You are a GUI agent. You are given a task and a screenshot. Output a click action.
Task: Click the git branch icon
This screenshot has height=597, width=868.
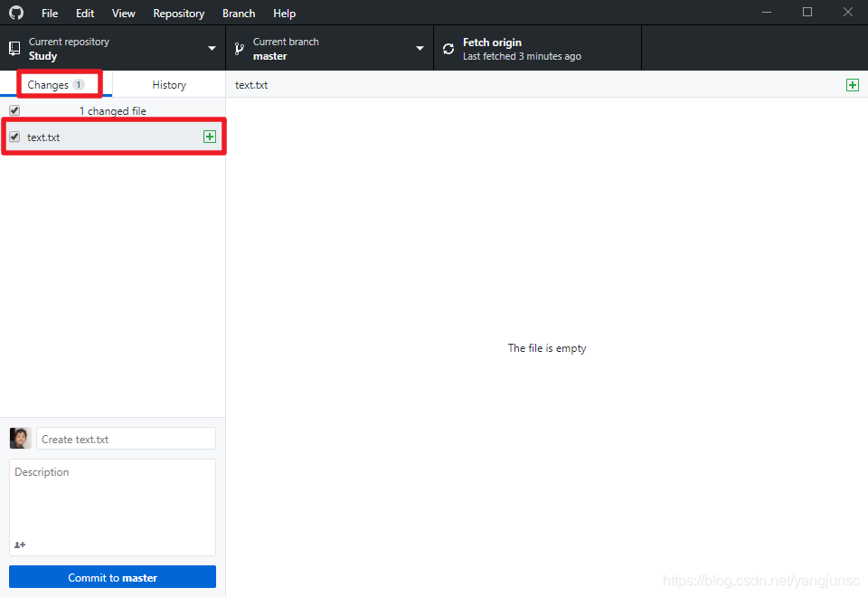239,49
